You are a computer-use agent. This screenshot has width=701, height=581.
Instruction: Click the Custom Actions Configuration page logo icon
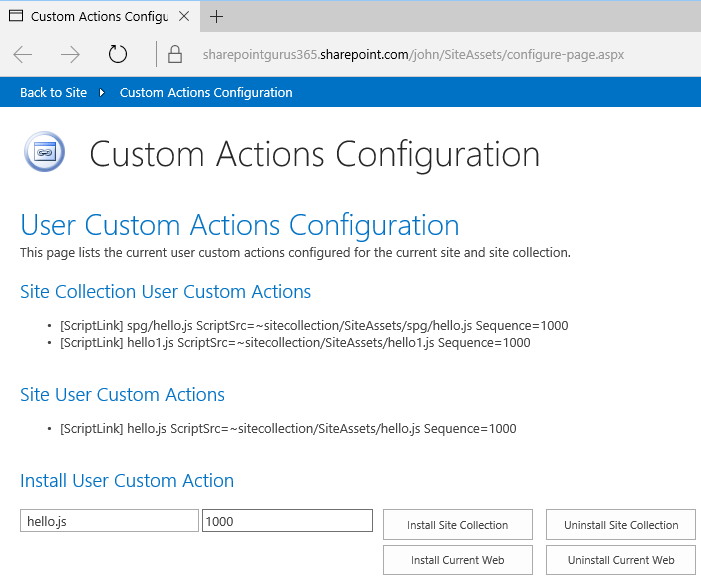[x=44, y=152]
